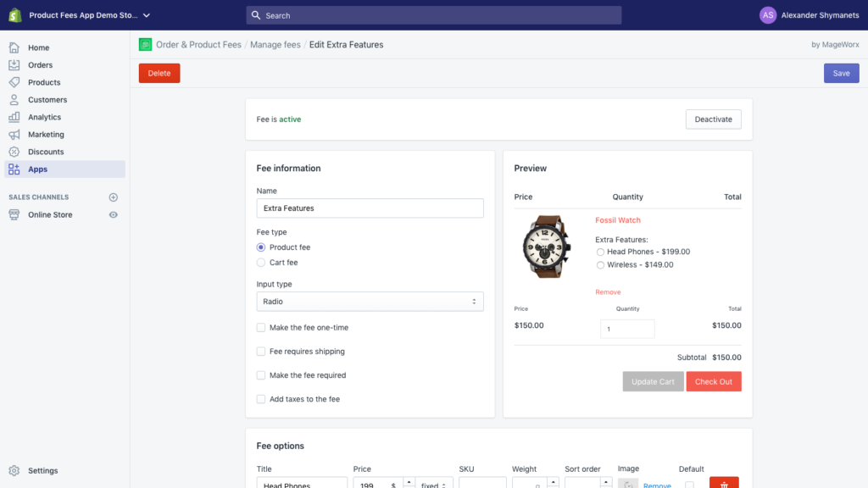Enable the Make the fee one-time checkbox
The image size is (868, 488).
[261, 328]
